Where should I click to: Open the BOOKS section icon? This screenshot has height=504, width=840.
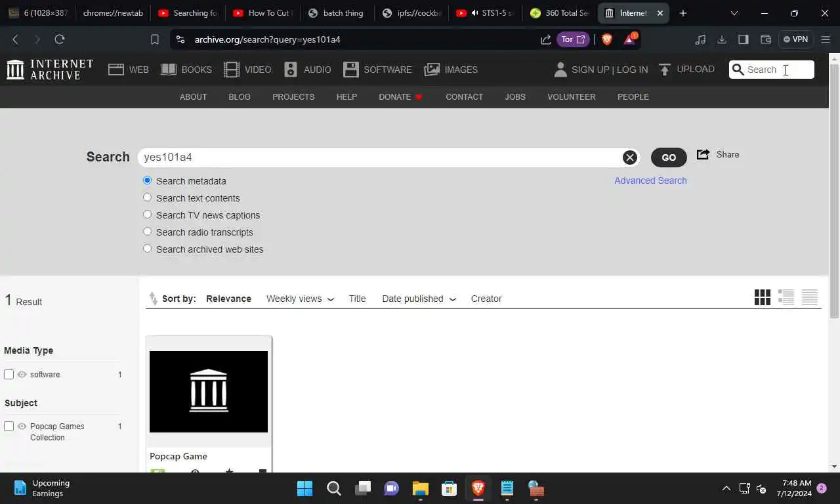pyautogui.click(x=169, y=70)
